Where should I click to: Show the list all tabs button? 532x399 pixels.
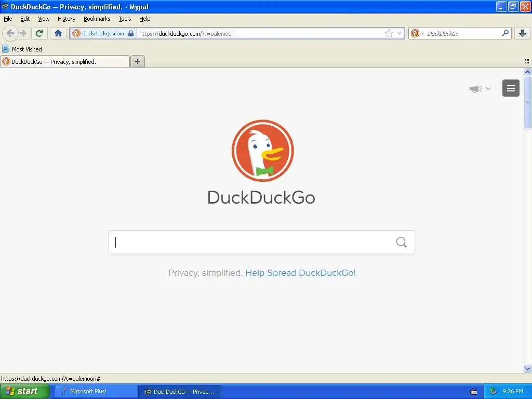pyautogui.click(x=527, y=61)
